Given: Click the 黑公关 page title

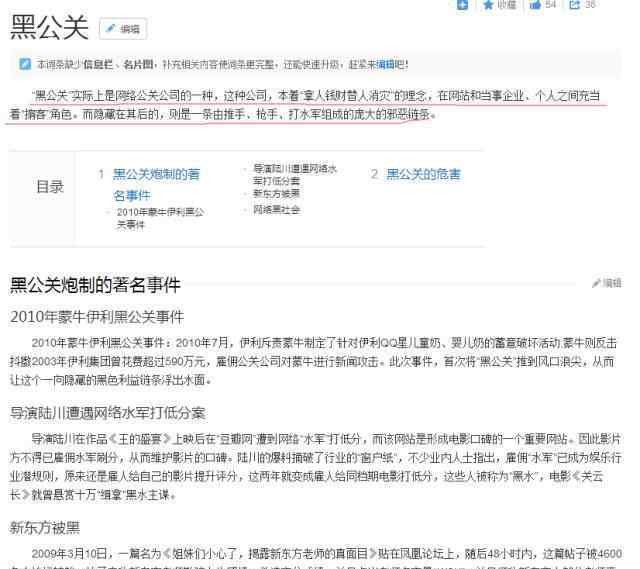Looking at the screenshot, I should 49,29.
